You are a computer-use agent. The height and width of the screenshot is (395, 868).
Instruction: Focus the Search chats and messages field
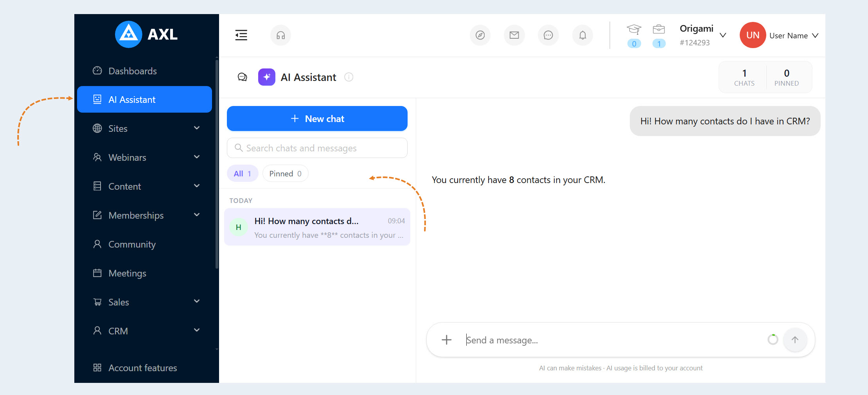click(317, 148)
